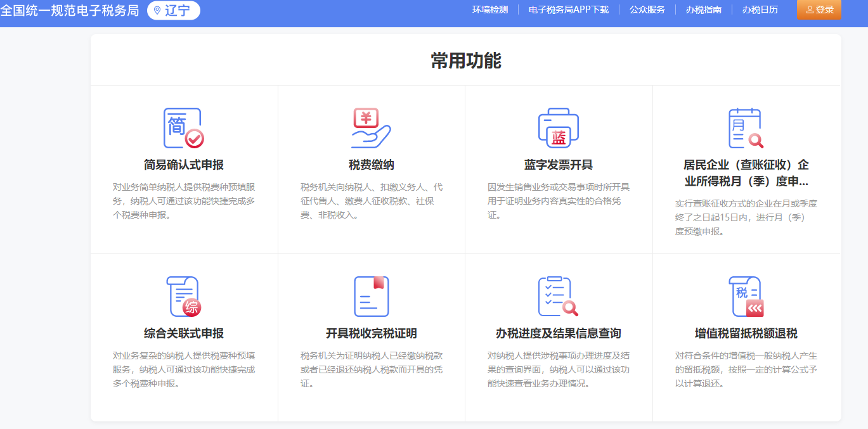Click the 全国统一规范电子税务局 logo
Screen dimensions: 868x429
pyautogui.click(x=70, y=10)
